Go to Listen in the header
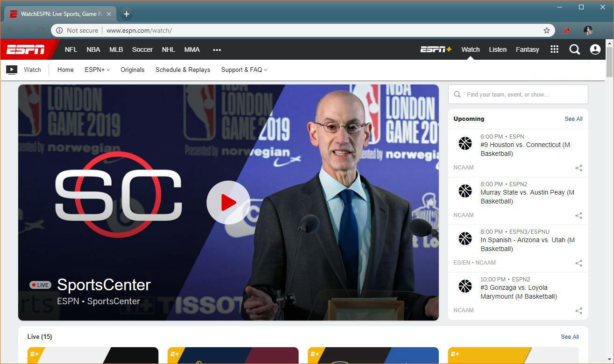 pos(498,49)
